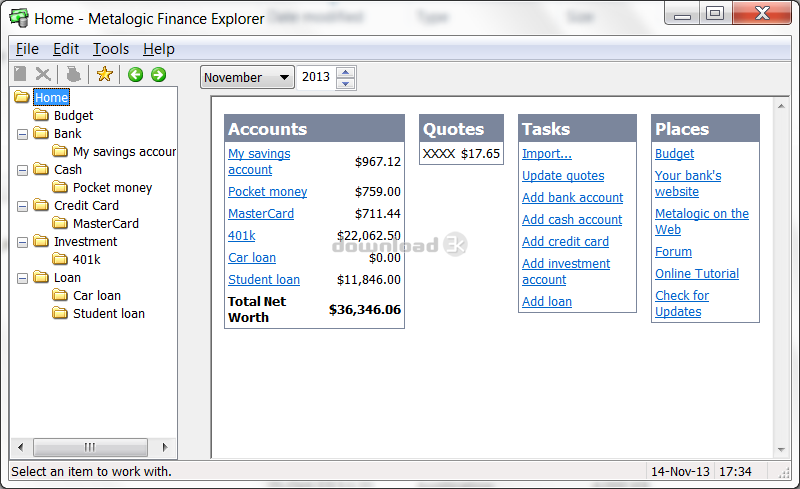Click the Update quotes task link
The image size is (800, 489).
(563, 176)
